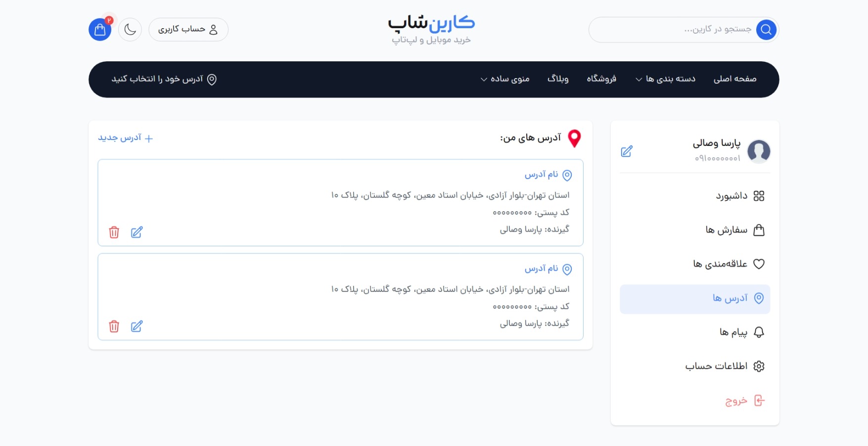Open the حساب کاربری account button
This screenshot has height=446, width=868.
pos(188,30)
